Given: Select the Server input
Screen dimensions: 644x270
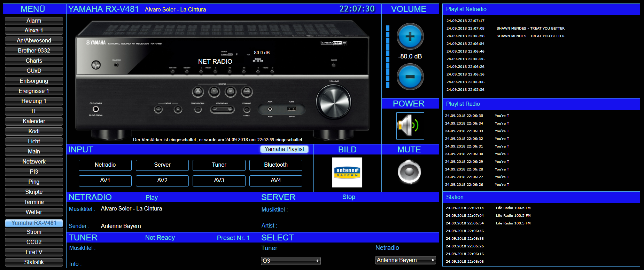Looking at the screenshot, I should (x=162, y=165).
